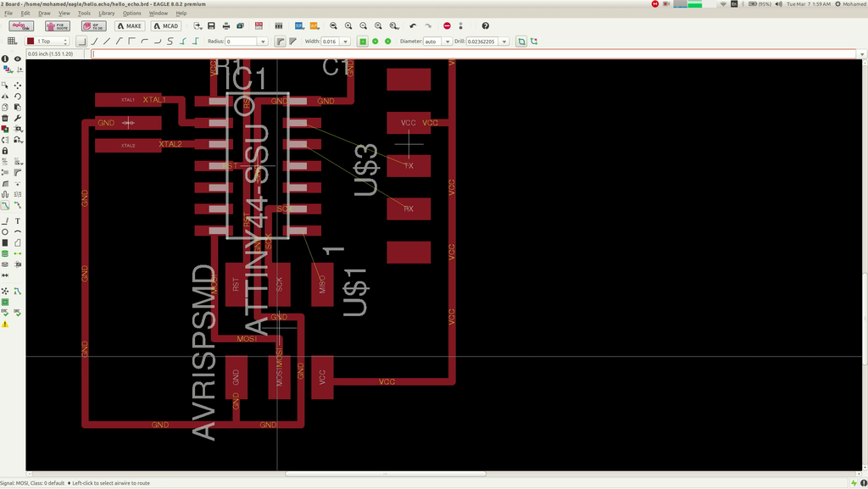Click the Print icon in toolbar
Image resolution: width=868 pixels, height=489 pixels.
click(225, 26)
